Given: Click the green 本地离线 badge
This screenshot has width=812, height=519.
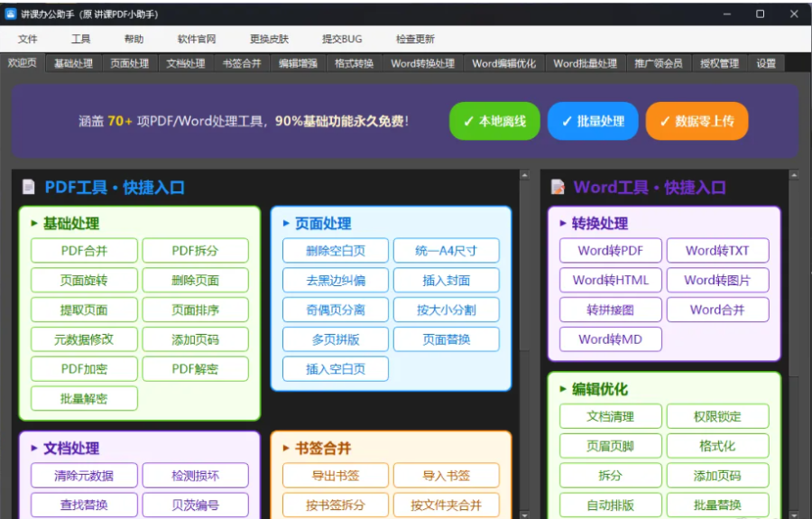Looking at the screenshot, I should pos(494,121).
